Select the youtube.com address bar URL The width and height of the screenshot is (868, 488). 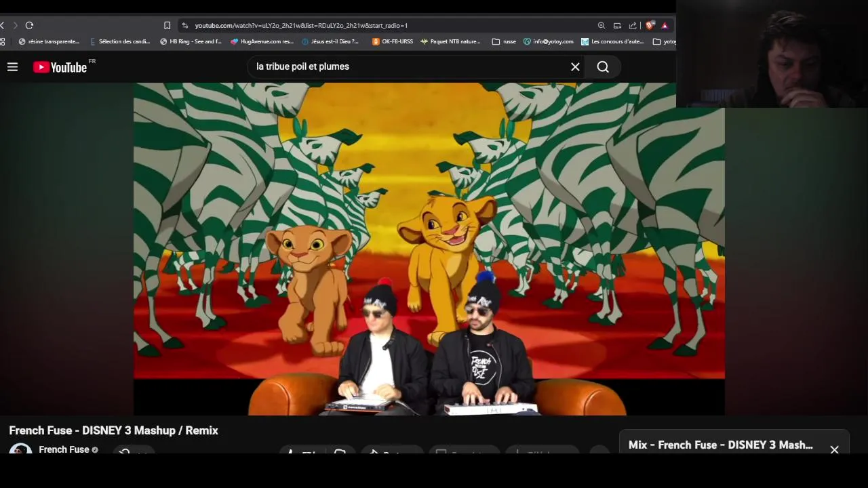[301, 25]
